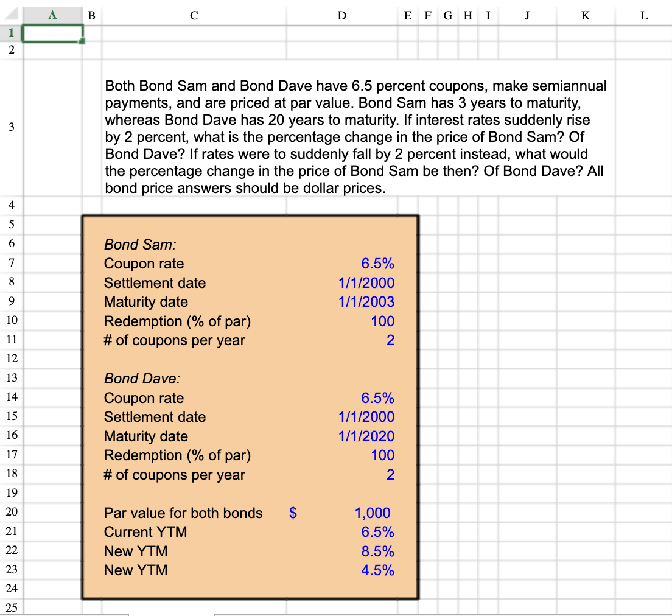Click the 'Bond Dave:' heading cell
Viewport: 672px width, 616px height.
click(142, 379)
